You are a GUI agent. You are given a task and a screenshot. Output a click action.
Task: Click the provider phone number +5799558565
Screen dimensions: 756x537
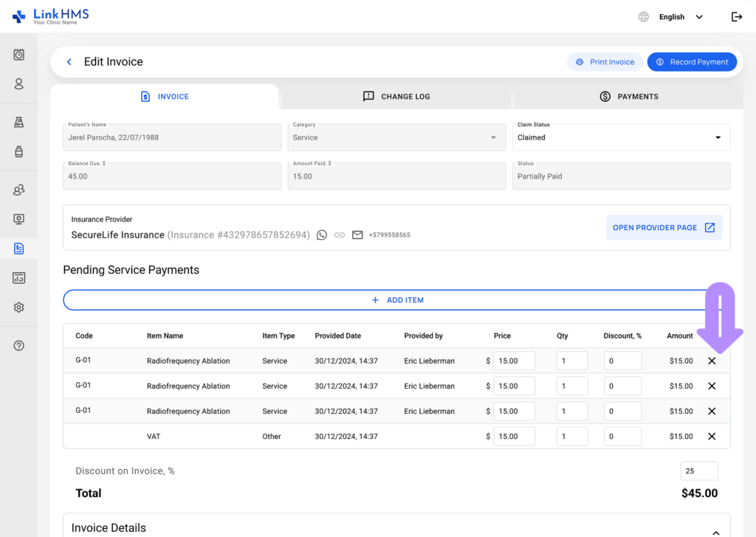click(389, 235)
